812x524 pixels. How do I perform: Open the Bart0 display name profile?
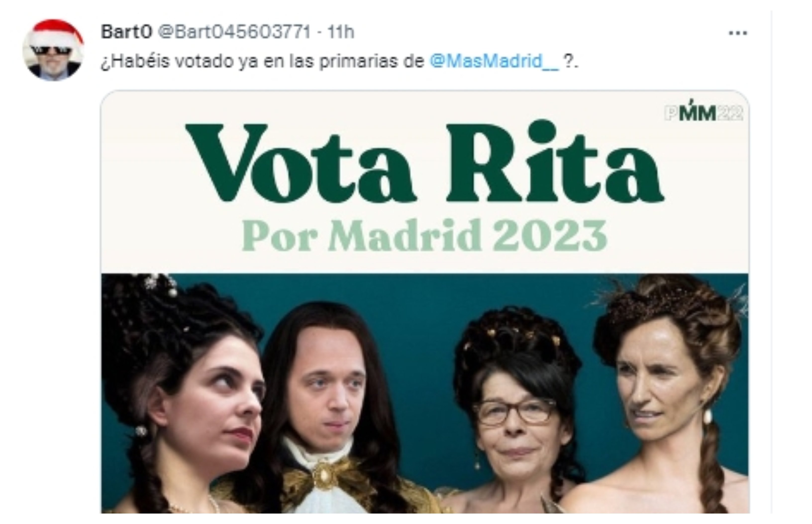[x=126, y=32]
